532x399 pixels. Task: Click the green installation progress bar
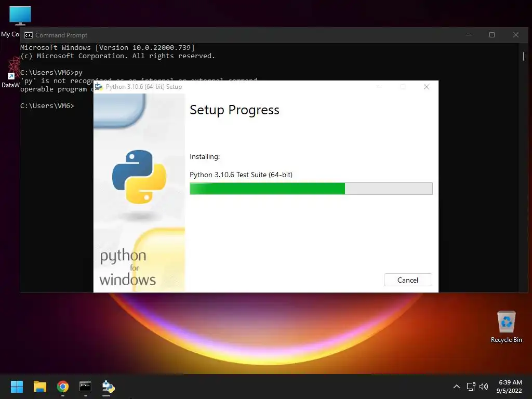[x=311, y=189]
